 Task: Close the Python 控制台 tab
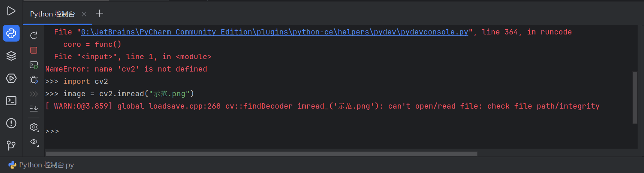[x=84, y=14]
